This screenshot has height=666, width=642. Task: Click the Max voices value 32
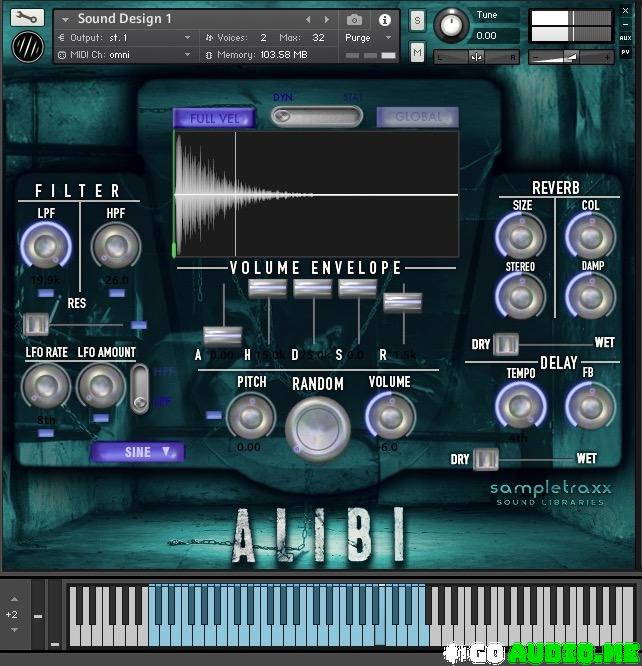click(318, 38)
